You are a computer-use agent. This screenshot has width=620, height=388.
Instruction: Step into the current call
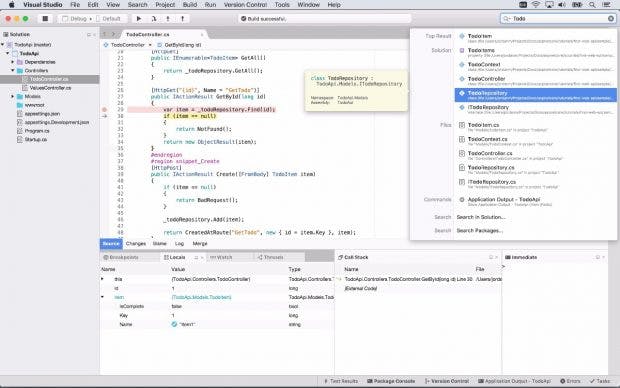pos(168,19)
